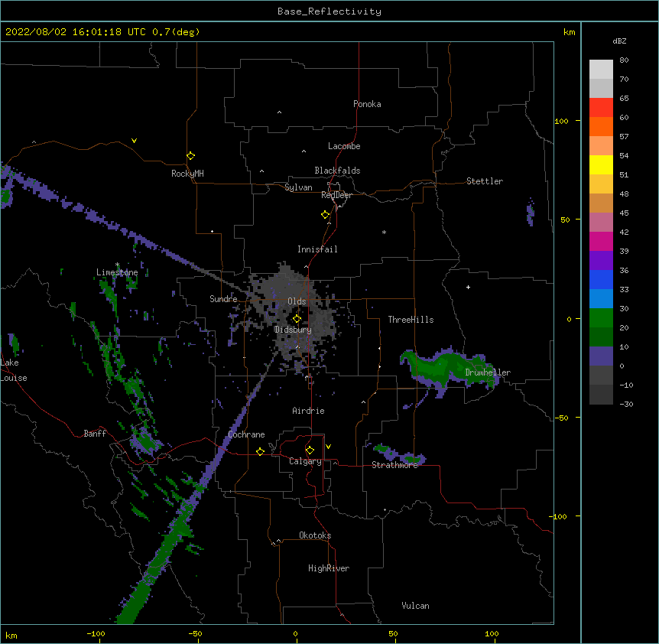Click the Base_Reflectivity title text
This screenshot has width=659, height=644.
point(329,11)
